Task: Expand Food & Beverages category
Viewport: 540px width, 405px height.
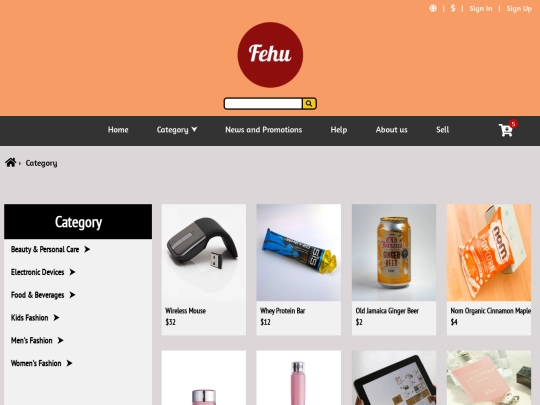Action: (x=43, y=295)
